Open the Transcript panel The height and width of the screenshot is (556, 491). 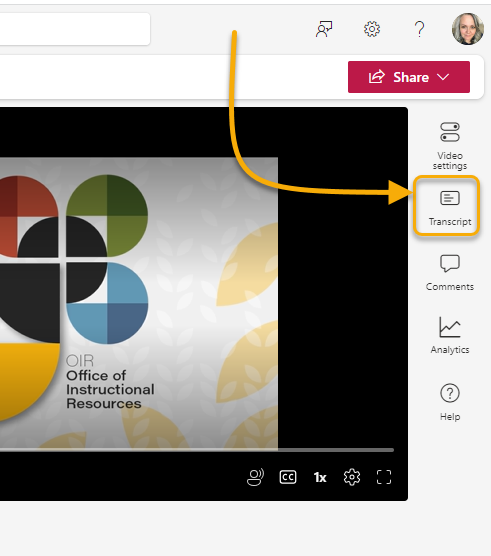[450, 208]
